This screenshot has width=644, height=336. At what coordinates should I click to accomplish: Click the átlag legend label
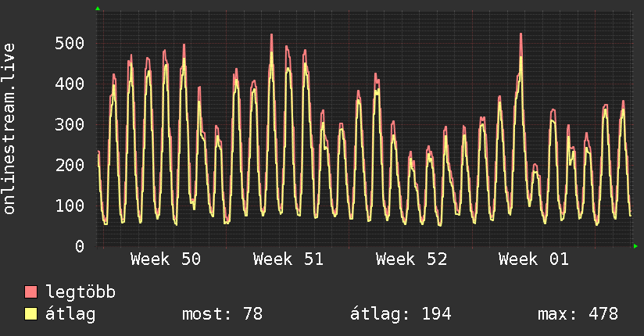[70, 314]
